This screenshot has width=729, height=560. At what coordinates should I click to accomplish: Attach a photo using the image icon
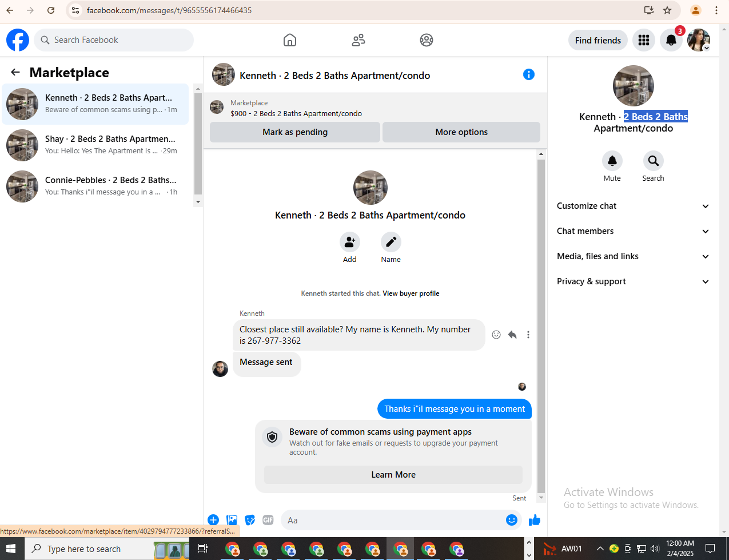click(x=232, y=520)
